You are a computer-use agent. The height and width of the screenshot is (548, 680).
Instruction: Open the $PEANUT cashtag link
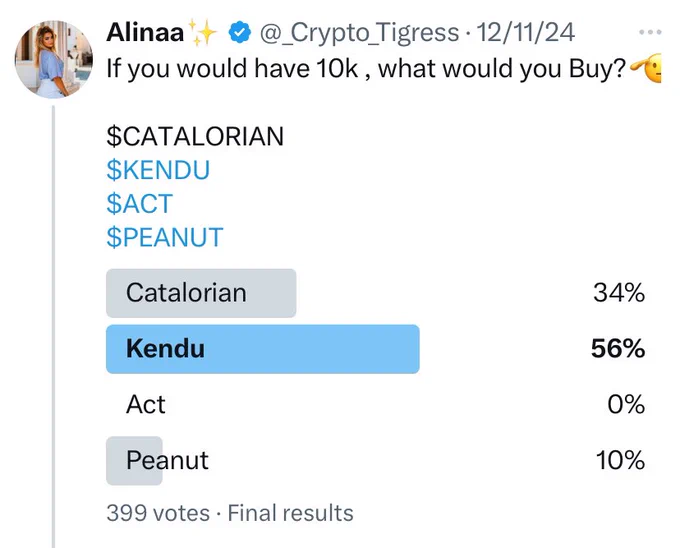click(x=165, y=237)
